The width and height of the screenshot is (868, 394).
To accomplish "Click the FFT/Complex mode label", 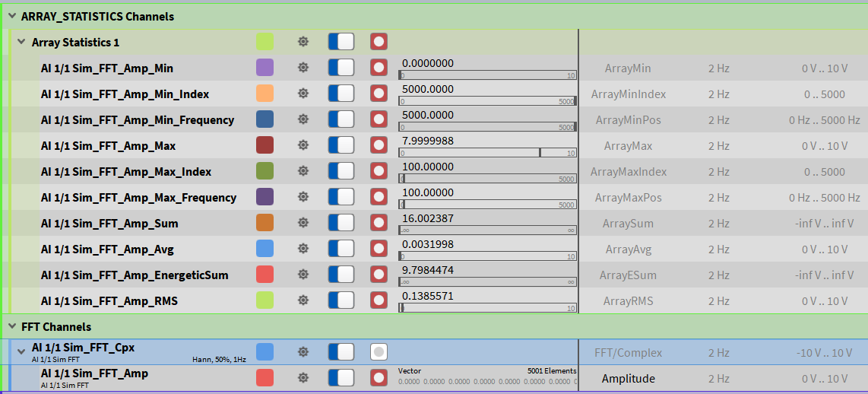I will pyautogui.click(x=628, y=352).
